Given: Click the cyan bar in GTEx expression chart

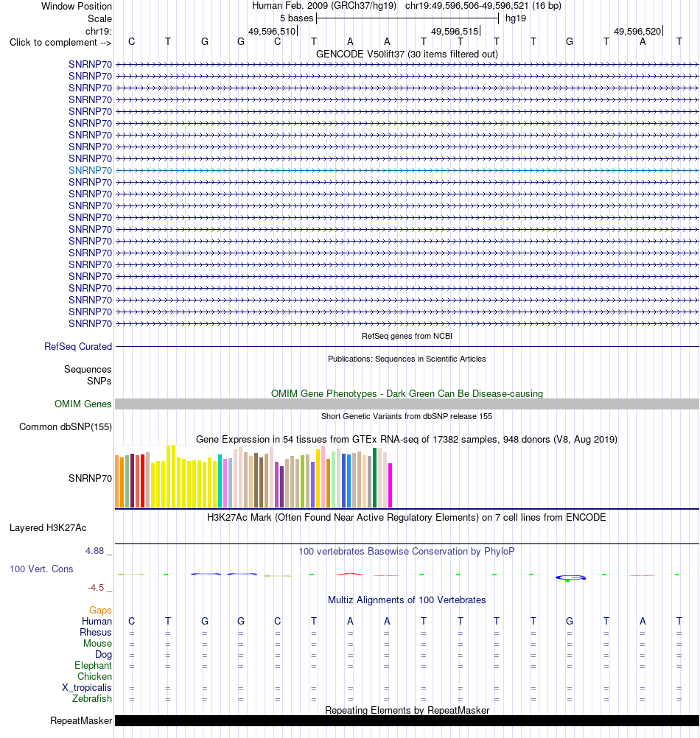Looking at the screenshot, I should tap(220, 481).
